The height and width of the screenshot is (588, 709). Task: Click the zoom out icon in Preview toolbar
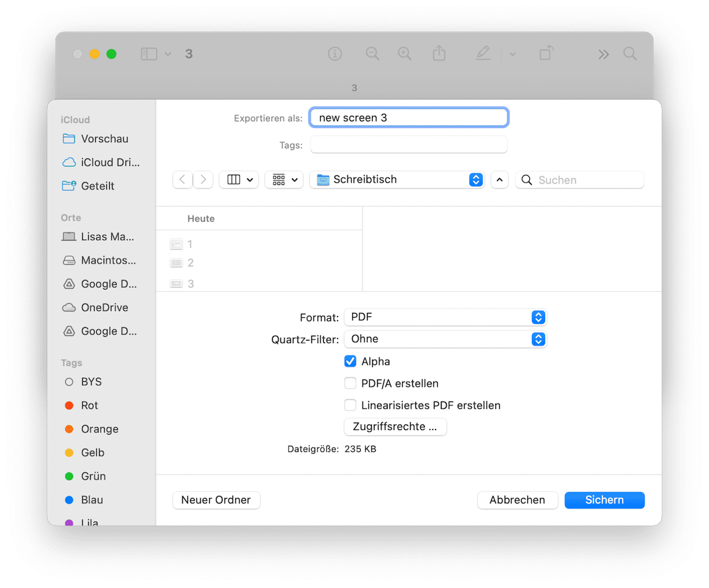tap(373, 54)
